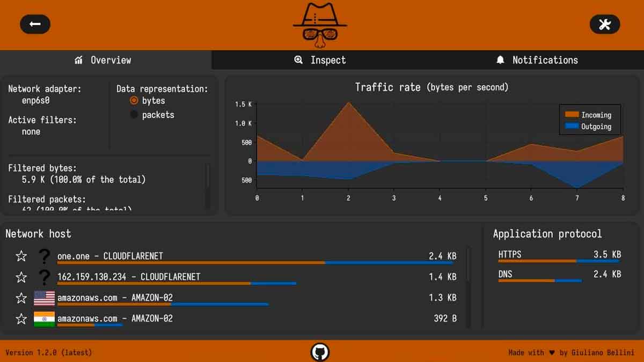The width and height of the screenshot is (644, 362).
Task: Open the GitHub repository icon
Action: (x=320, y=352)
